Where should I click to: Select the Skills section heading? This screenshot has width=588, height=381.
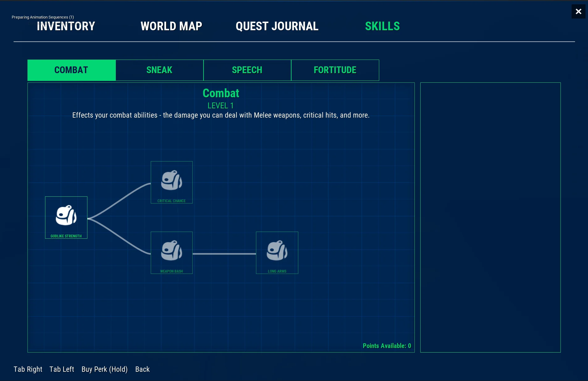click(382, 26)
